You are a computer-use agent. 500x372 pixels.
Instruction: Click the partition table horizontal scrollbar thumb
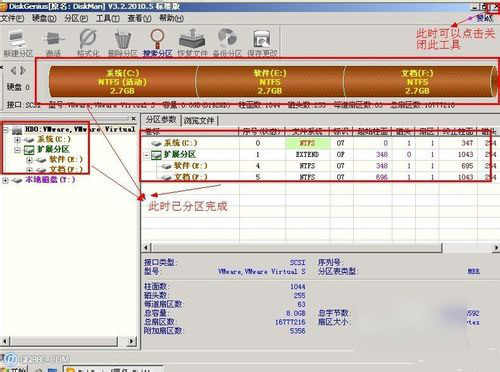[297, 248]
